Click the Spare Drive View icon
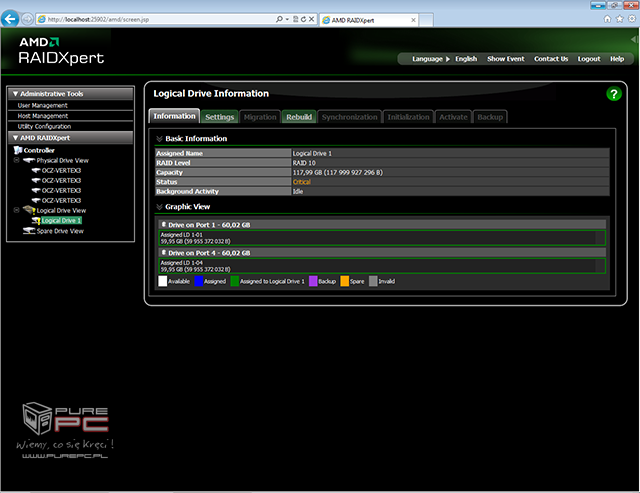The height and width of the screenshot is (493, 640). pyautogui.click(x=29, y=231)
